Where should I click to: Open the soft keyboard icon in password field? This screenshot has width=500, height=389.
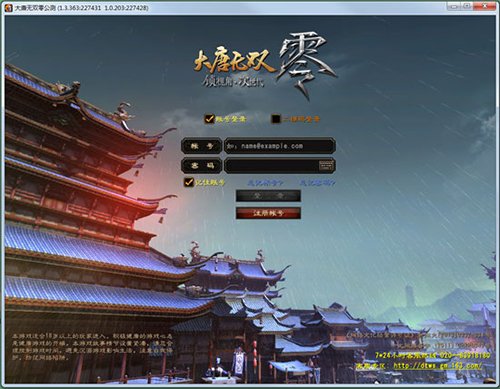coord(326,165)
